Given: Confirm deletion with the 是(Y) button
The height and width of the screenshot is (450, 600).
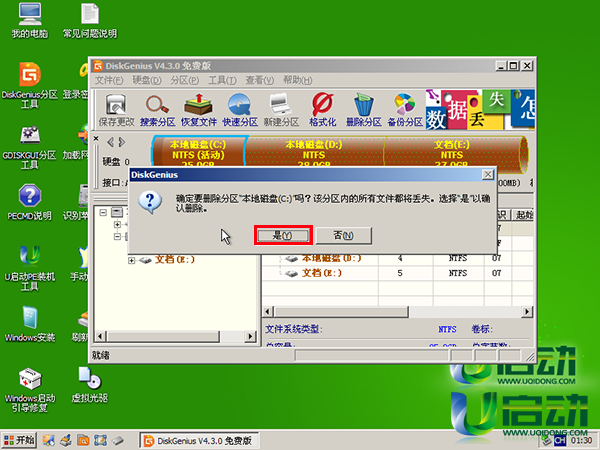Looking at the screenshot, I should point(283,235).
